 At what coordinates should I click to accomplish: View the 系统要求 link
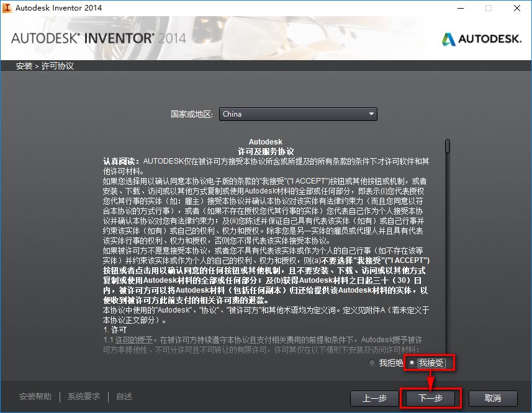pos(83,396)
